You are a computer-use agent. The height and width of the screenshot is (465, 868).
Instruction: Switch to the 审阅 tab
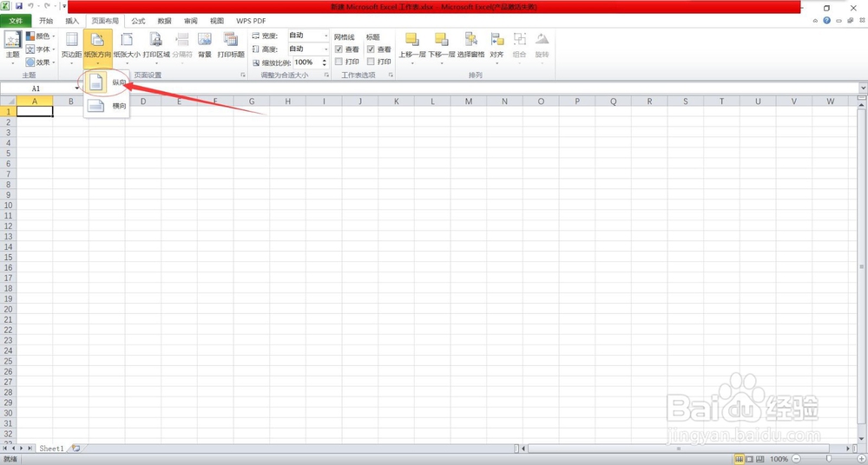click(190, 21)
